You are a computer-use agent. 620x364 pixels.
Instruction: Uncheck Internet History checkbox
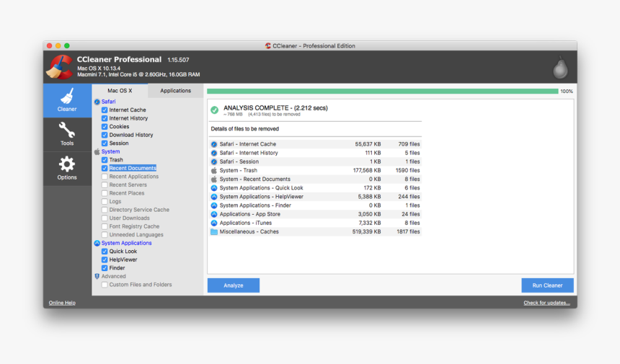coord(105,118)
